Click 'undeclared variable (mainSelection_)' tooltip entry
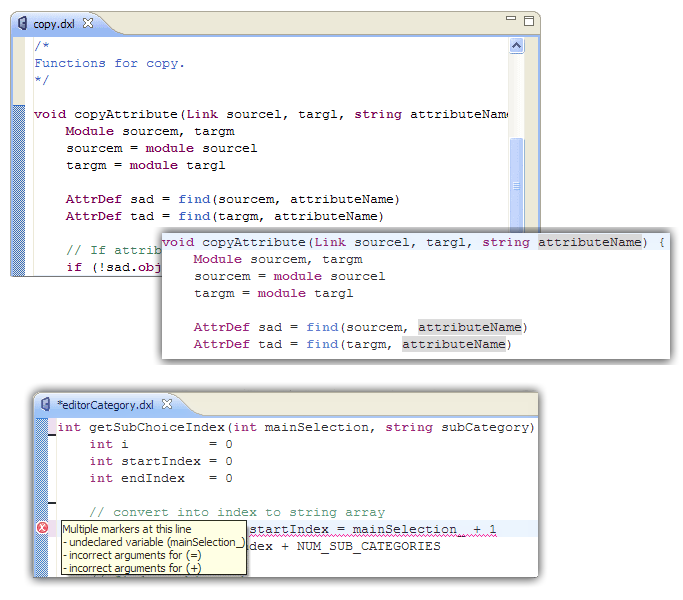This screenshot has height=600, width=683. click(154, 542)
